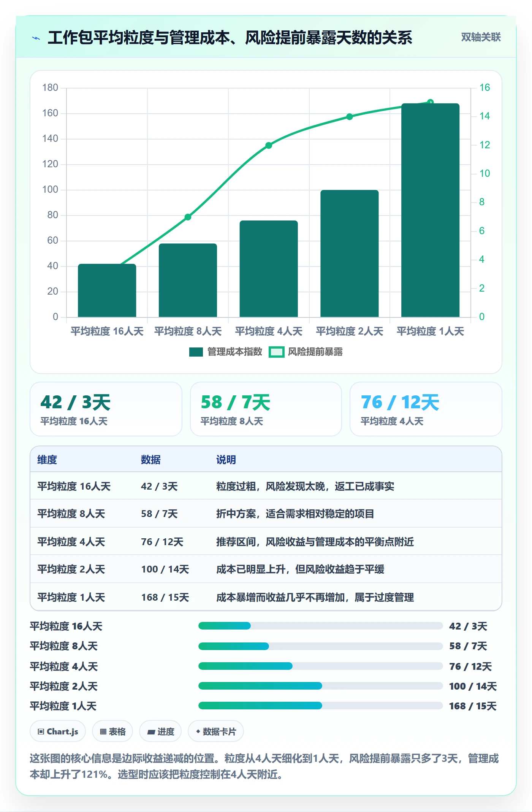
Task: Click the bar for 平均粒度 8人天
Action: (188, 280)
